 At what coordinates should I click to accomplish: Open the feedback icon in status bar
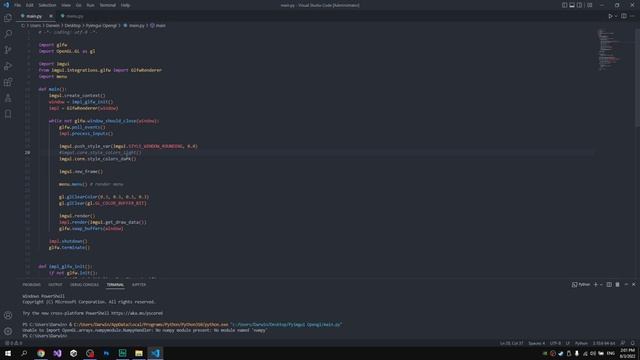pyautogui.click(x=623, y=343)
